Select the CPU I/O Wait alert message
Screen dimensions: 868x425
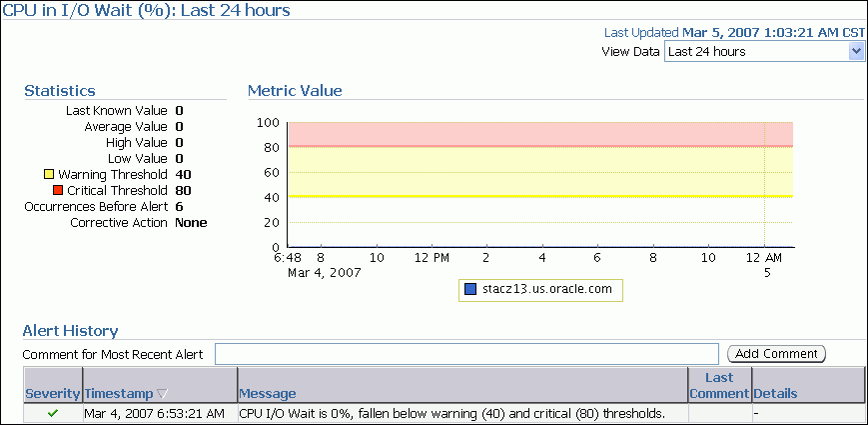point(450,413)
